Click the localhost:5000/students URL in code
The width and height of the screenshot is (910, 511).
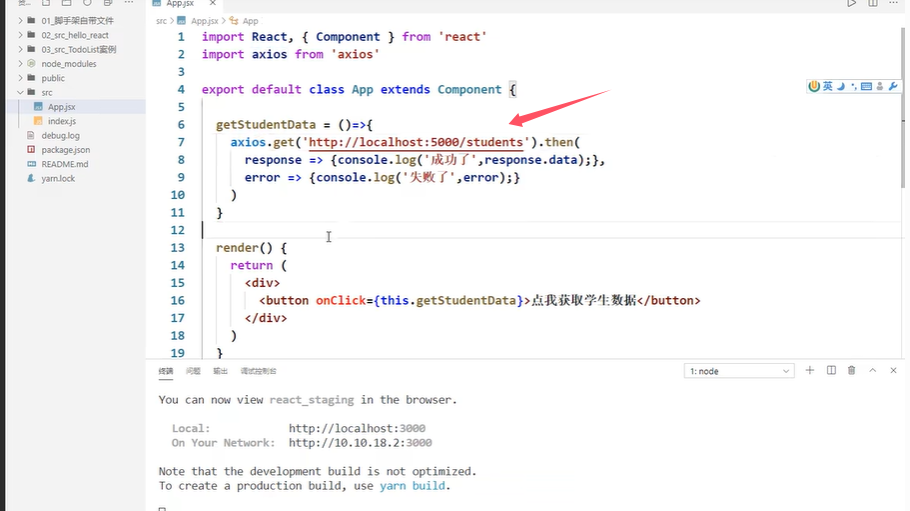click(416, 142)
